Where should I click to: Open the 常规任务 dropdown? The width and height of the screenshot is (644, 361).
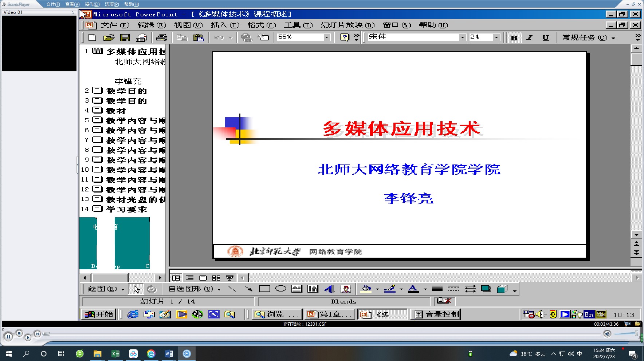point(589,37)
